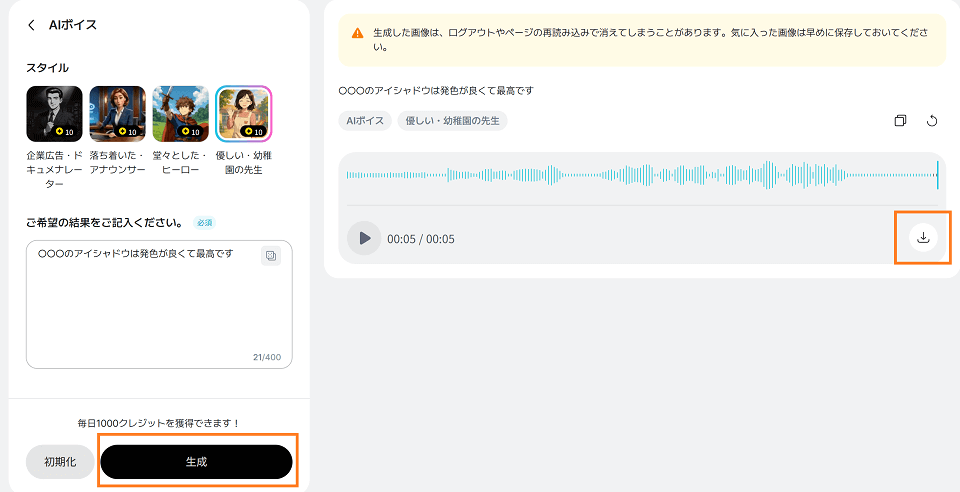The width and height of the screenshot is (960, 492).
Task: Click the 必須 required badge
Action: 204,223
